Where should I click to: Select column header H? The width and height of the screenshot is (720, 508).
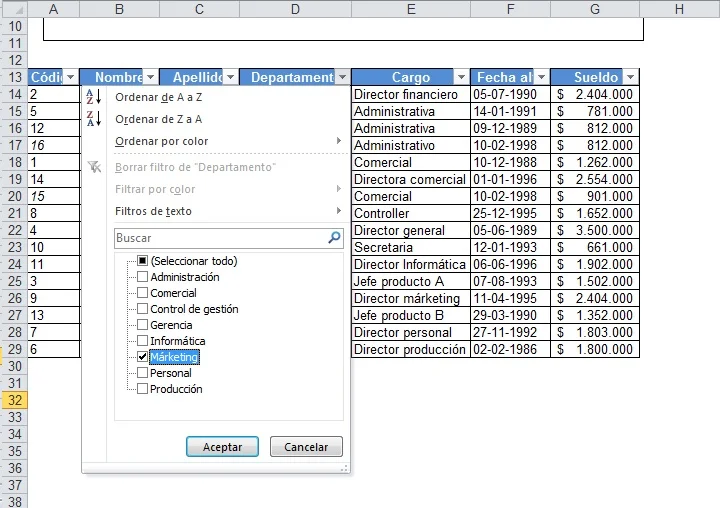(679, 9)
